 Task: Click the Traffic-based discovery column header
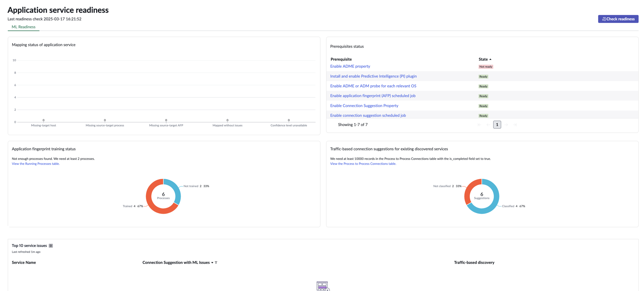point(474,263)
